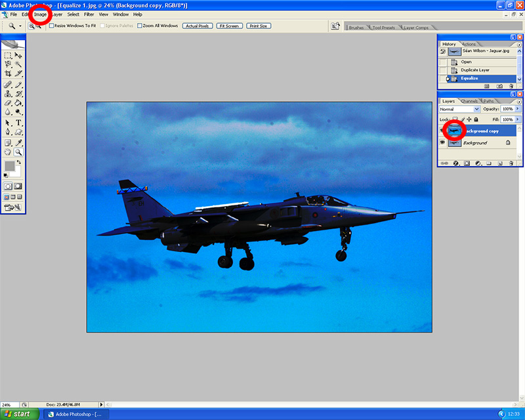Open the History panel options menu
The height and width of the screenshot is (420, 525).
(x=519, y=45)
